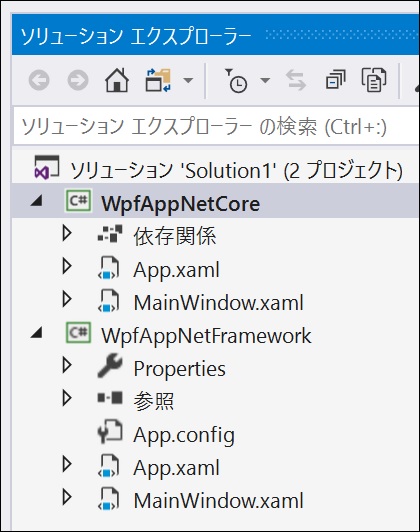This screenshot has width=420, height=532.
Task: Collapse the WpfAppNetCore project node
Action: (x=36, y=201)
